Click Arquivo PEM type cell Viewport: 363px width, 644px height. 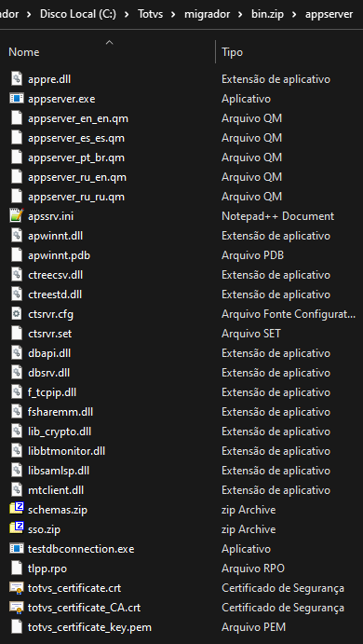[x=253, y=627]
